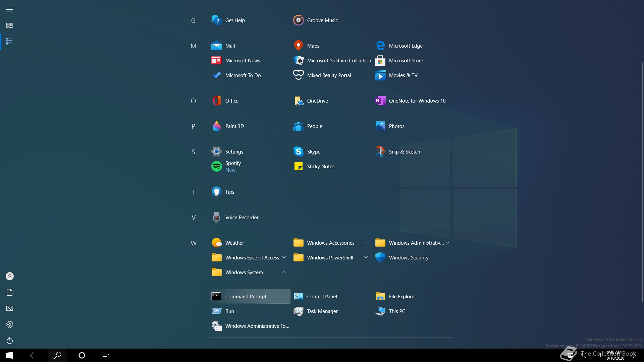Open Windows Security
The width and height of the screenshot is (644, 362).
coord(413,258)
